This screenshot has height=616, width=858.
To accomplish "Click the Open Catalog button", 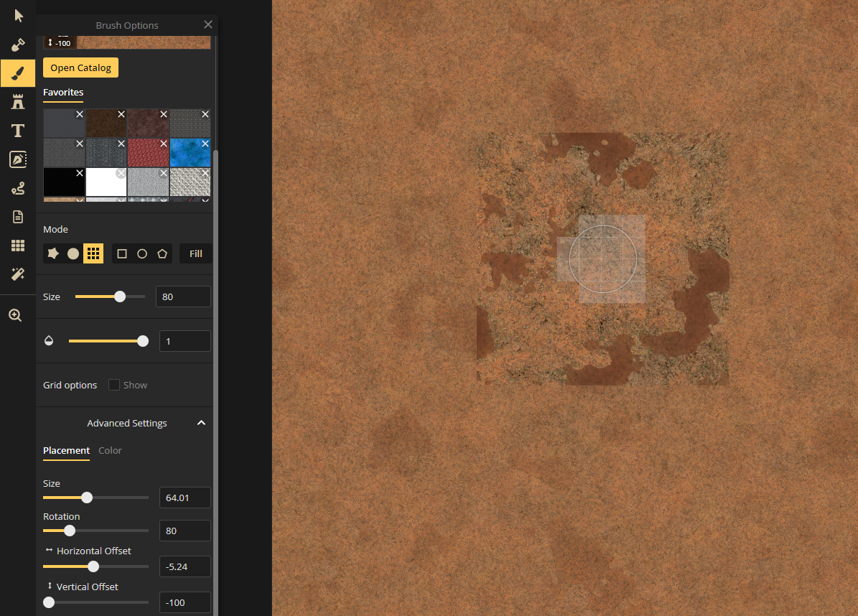I will (80, 67).
